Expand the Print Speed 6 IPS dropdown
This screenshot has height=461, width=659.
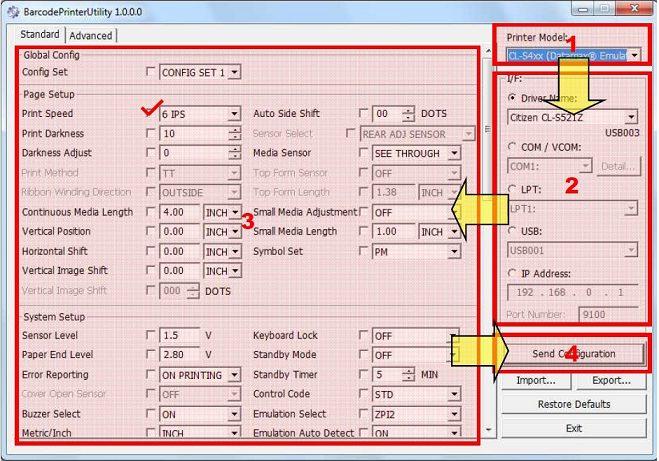(x=234, y=115)
